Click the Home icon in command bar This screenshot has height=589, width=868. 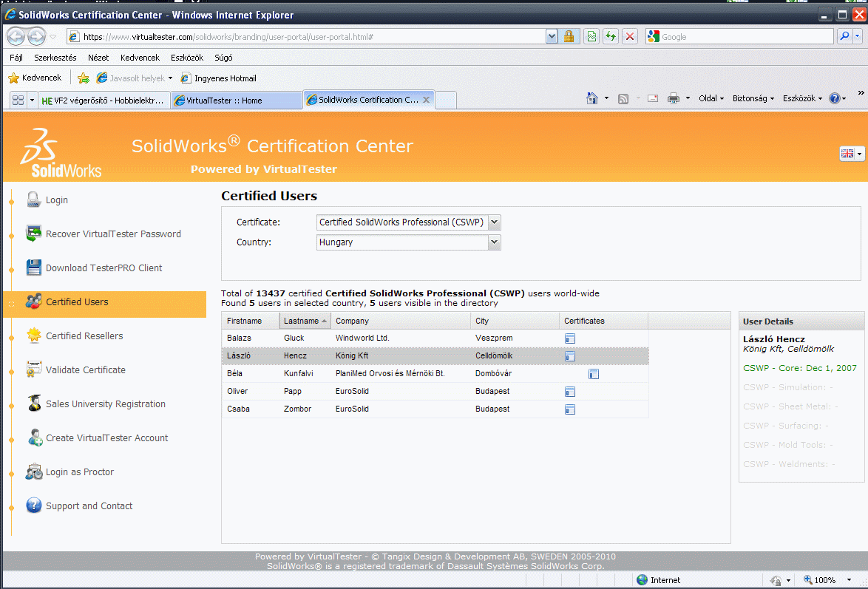pos(591,98)
